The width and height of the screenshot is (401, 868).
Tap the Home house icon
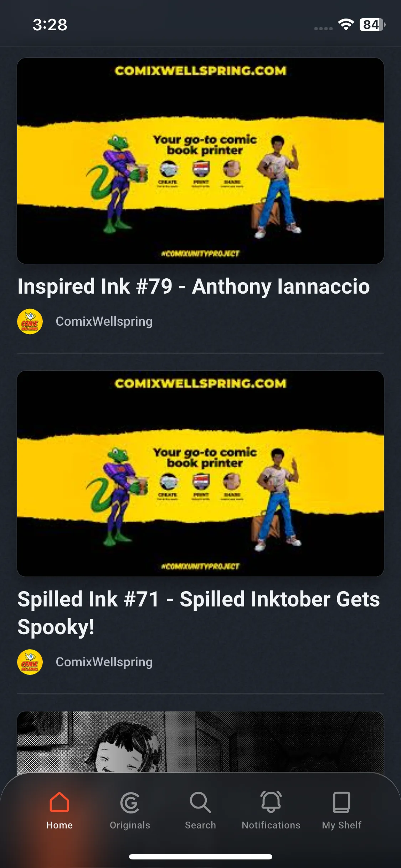(59, 802)
